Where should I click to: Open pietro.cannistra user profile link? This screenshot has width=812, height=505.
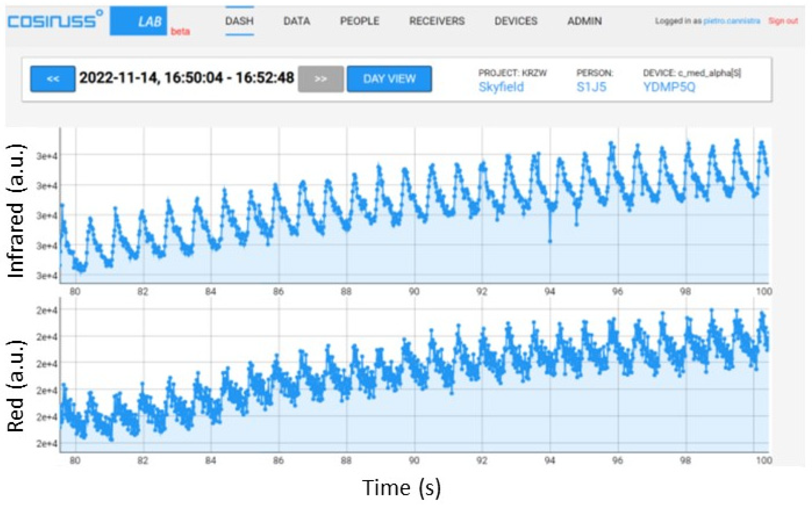[x=732, y=21]
